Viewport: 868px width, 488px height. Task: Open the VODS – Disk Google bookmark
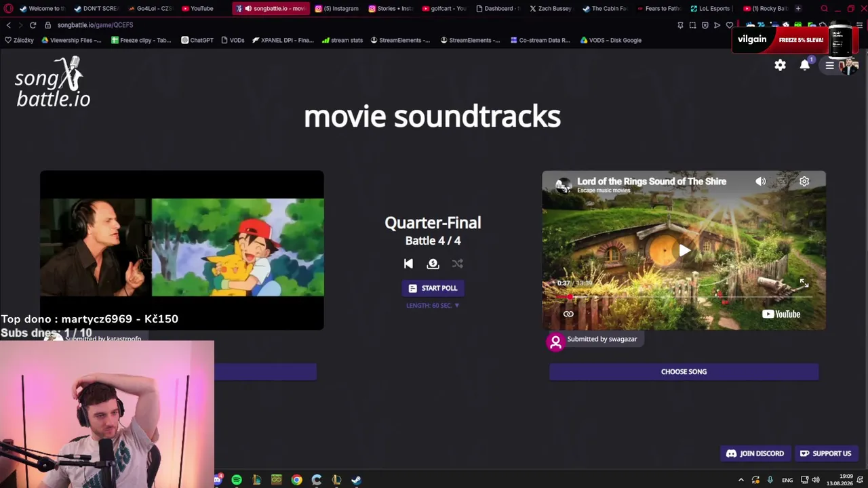tap(611, 40)
